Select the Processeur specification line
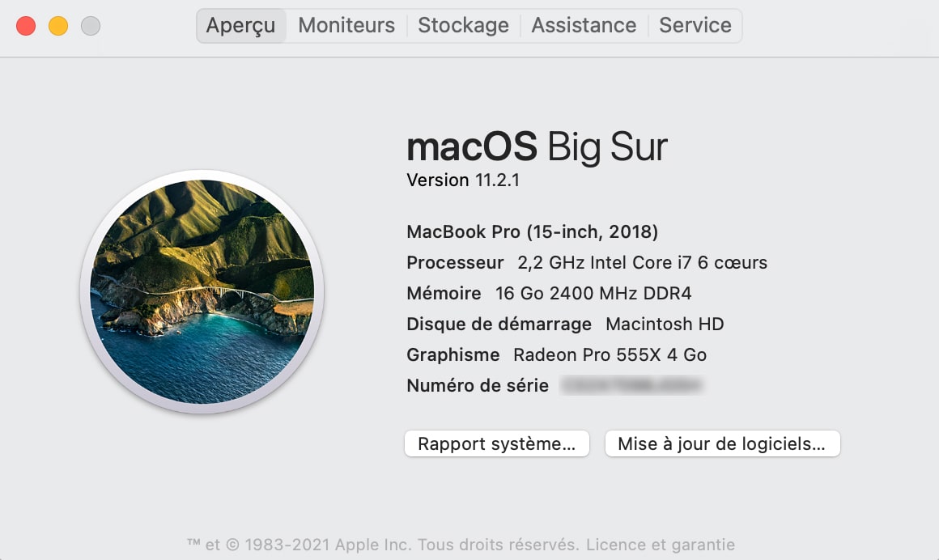Screen dimensions: 939x560 tap(586, 262)
